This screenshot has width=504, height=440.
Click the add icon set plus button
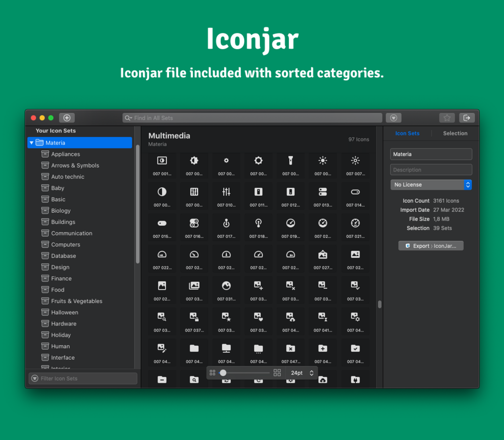pyautogui.click(x=67, y=118)
